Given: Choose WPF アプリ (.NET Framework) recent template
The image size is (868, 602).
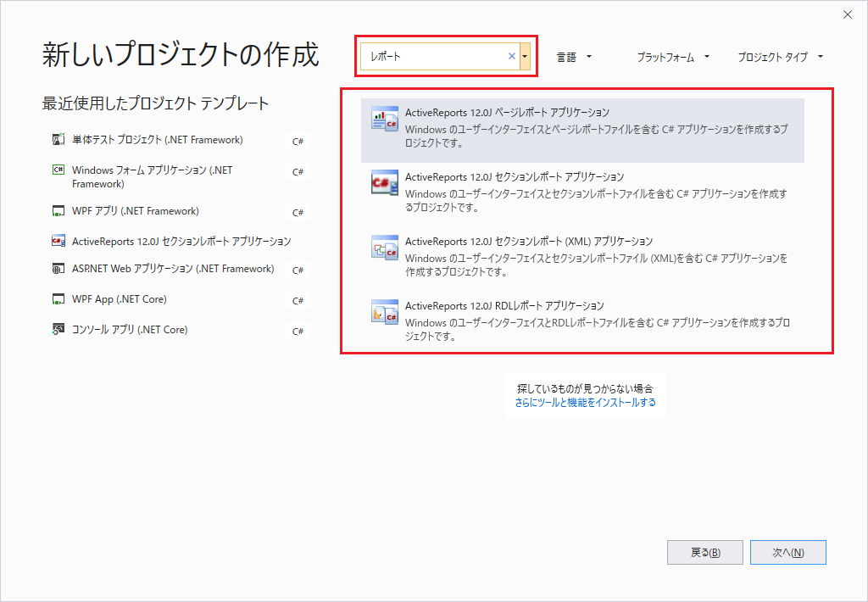Looking at the screenshot, I should (135, 211).
